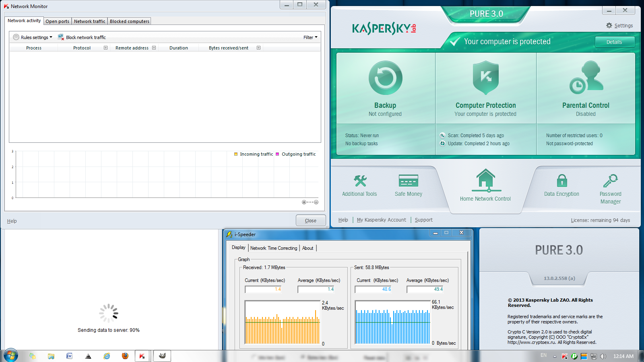Expand the Bytes received/sent column plus box
The height and width of the screenshot is (362, 644).
(x=258, y=48)
